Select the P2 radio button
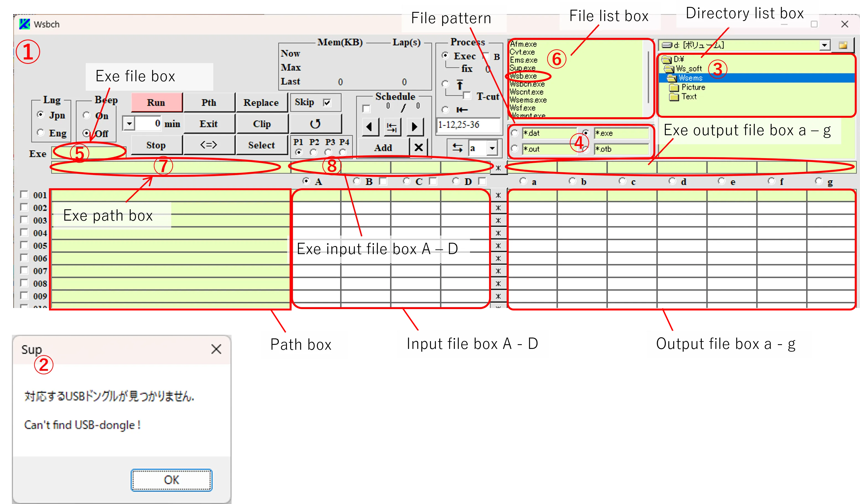 (313, 152)
